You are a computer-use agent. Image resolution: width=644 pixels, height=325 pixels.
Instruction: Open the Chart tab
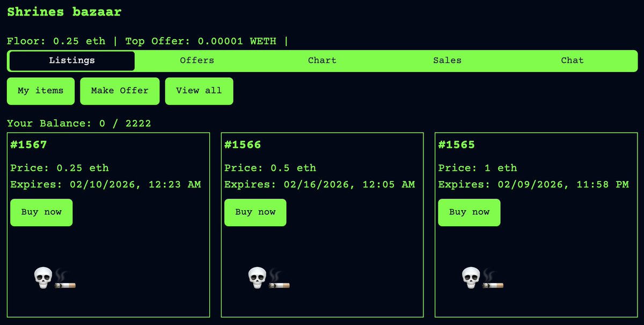(x=322, y=61)
